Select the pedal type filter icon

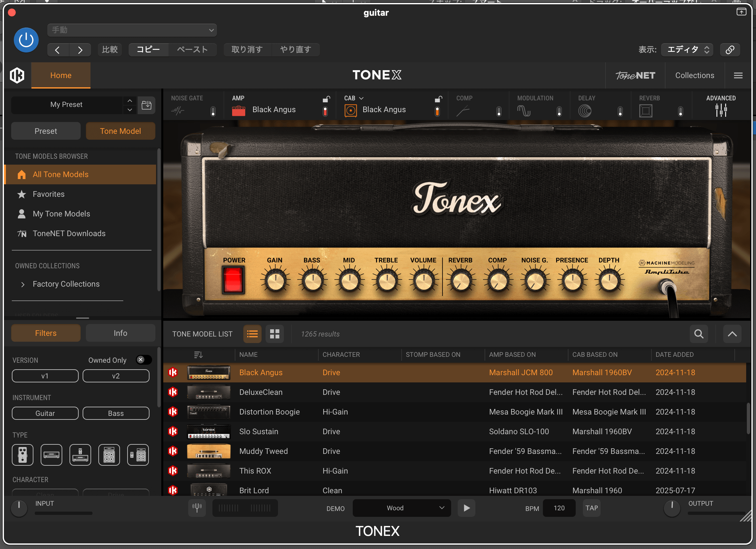click(x=22, y=455)
